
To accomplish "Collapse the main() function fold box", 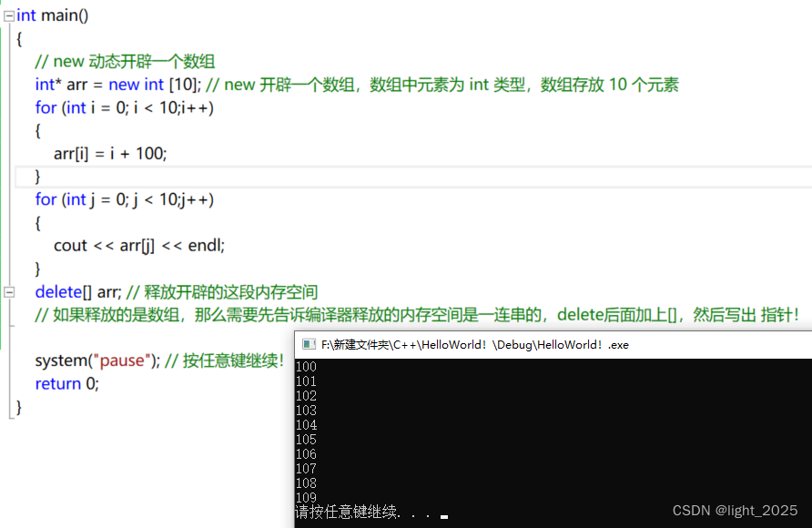I will click(x=9, y=16).
